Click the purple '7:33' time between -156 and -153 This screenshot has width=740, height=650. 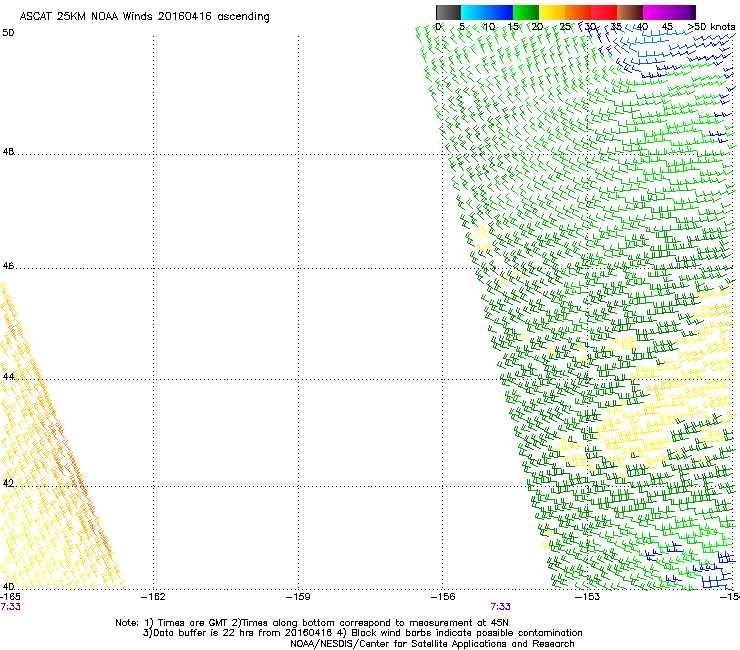500,607
